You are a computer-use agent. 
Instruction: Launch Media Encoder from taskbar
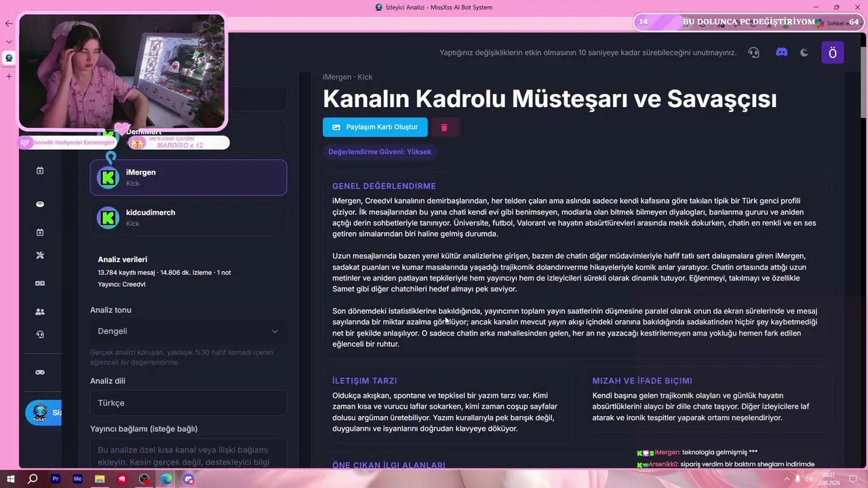(x=77, y=479)
